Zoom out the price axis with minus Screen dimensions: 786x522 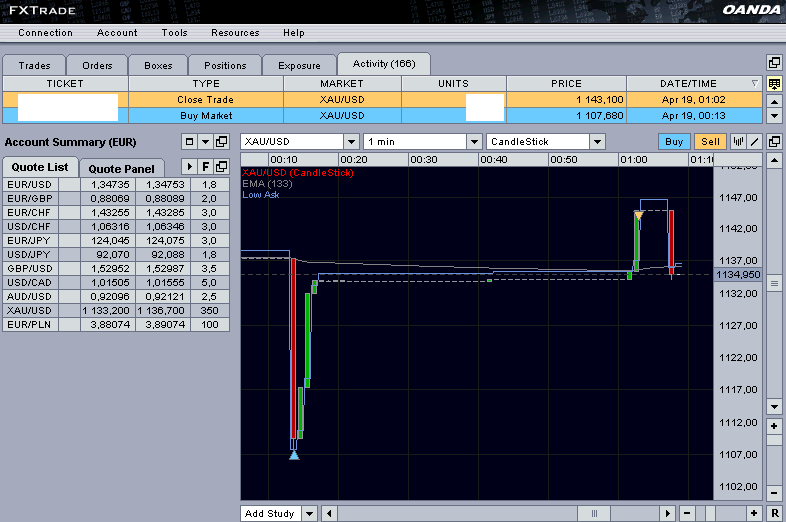coord(774,492)
